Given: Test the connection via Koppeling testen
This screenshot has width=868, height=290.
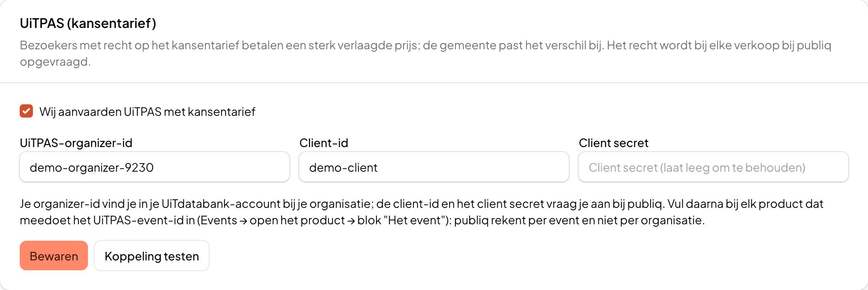Looking at the screenshot, I should click(x=152, y=255).
